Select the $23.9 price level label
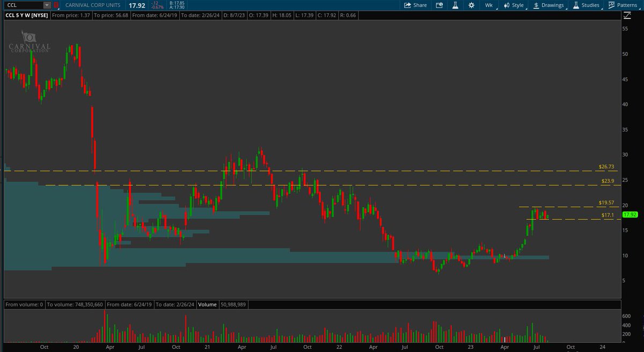Screen dimensions: 644x352 (x=608, y=181)
